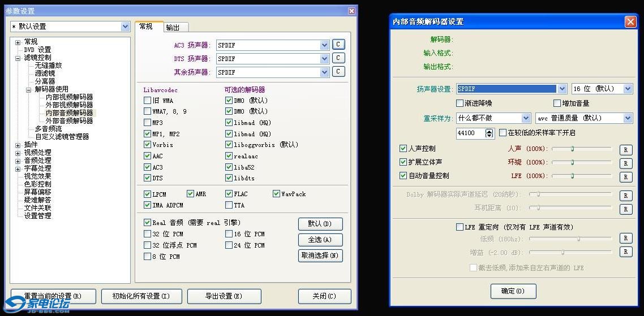This screenshot has width=644, height=316.
Task: Expand the 音频处理 tree node
Action: tap(18, 161)
